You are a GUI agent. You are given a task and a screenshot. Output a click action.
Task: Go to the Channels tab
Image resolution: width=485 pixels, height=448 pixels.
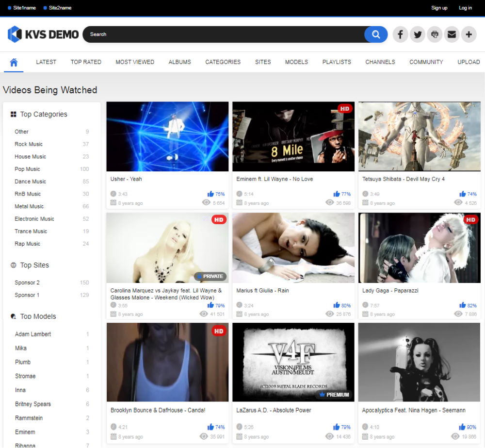(380, 62)
